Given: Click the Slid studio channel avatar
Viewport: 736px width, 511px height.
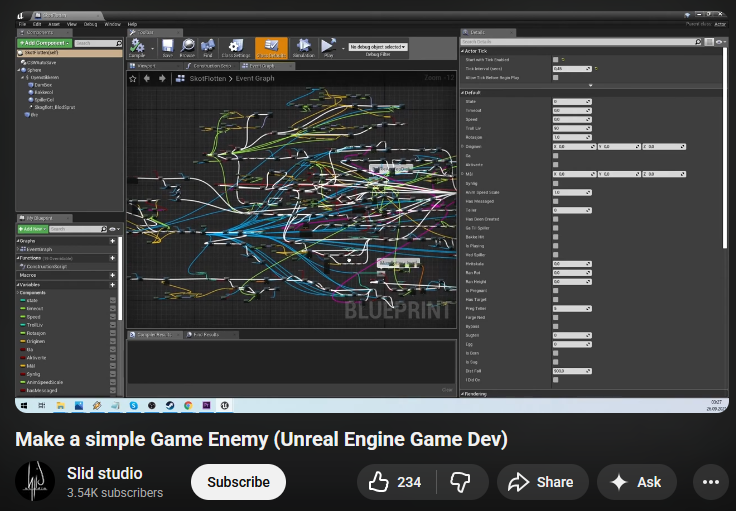Looking at the screenshot, I should pyautogui.click(x=35, y=482).
